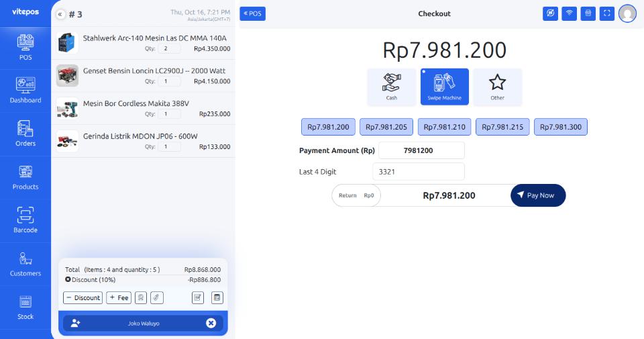Click Mesin Bor Cordless Makita 388V name

click(x=136, y=103)
